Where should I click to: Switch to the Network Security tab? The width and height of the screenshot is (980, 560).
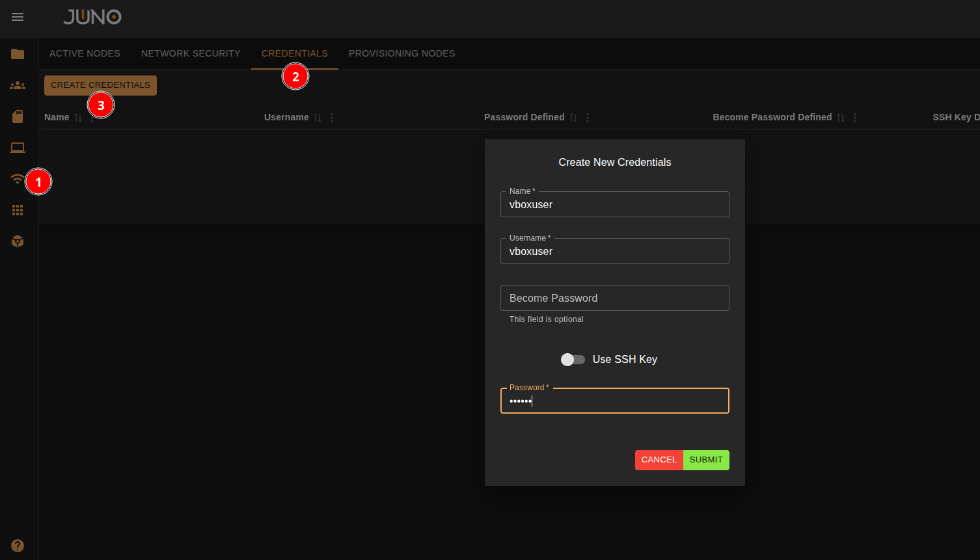tap(191, 53)
